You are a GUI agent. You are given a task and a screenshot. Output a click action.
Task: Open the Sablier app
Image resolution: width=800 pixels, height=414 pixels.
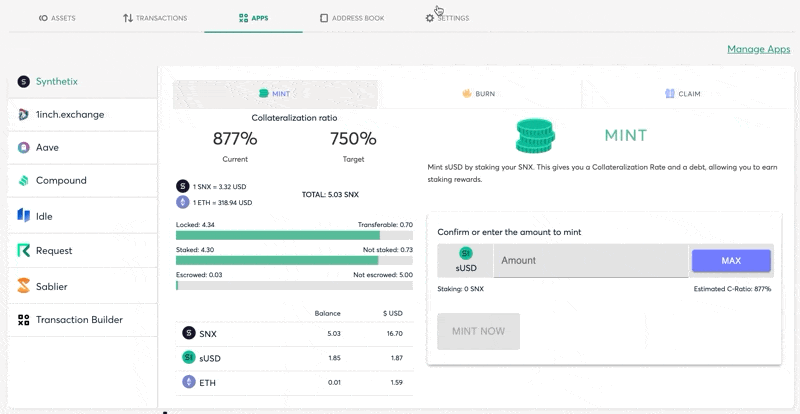click(83, 286)
